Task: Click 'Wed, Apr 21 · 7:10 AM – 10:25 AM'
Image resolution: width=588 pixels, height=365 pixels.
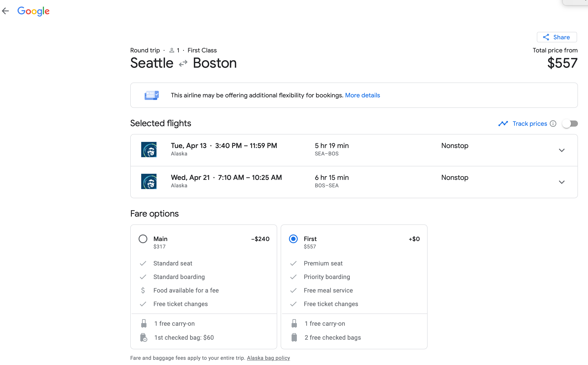Action: point(226,177)
